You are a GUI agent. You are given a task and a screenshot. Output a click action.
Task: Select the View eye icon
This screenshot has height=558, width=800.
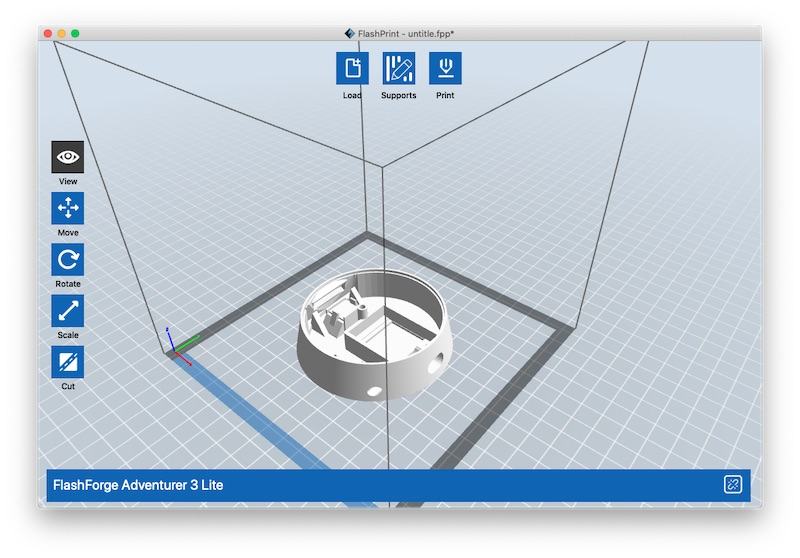click(68, 157)
